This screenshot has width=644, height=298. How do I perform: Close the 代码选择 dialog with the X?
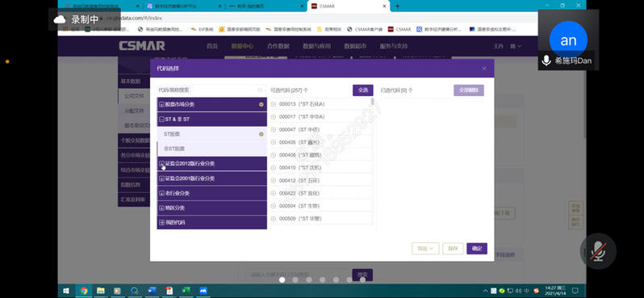click(x=484, y=69)
